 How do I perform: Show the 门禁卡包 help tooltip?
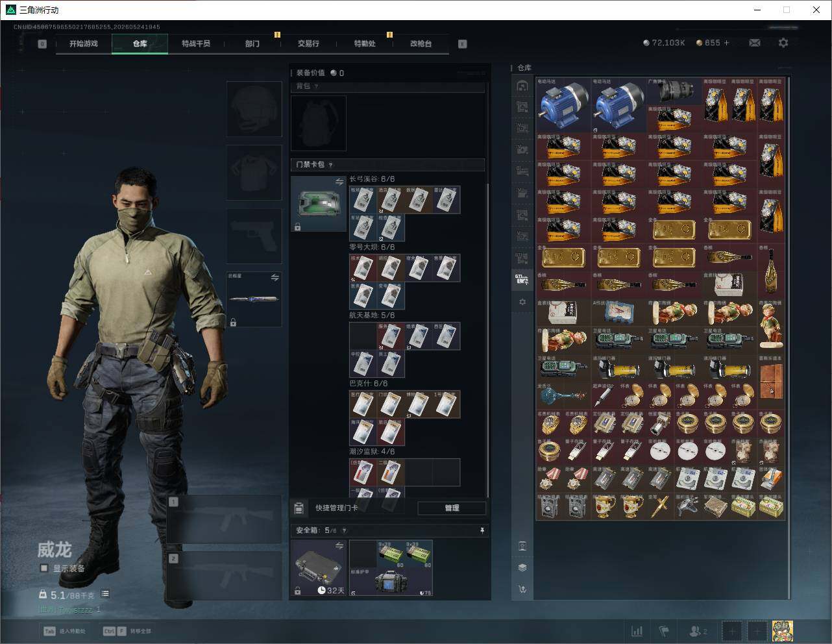point(330,165)
